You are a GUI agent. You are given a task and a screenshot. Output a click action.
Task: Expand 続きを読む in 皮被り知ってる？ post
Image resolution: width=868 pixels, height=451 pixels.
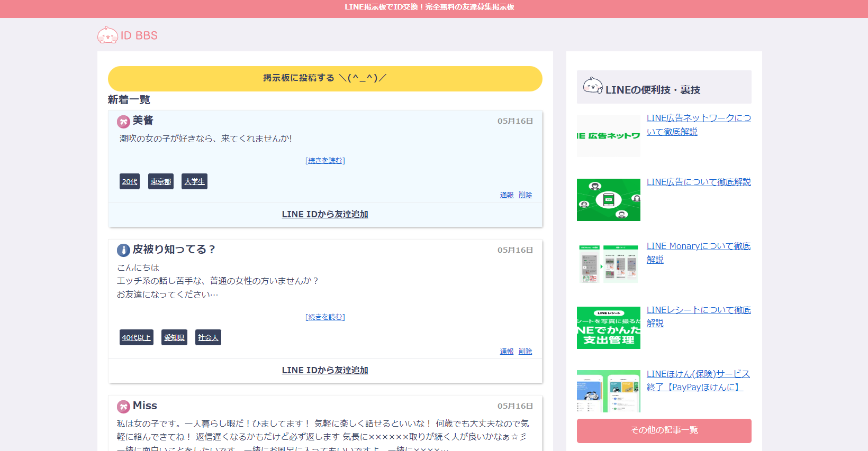325,317
